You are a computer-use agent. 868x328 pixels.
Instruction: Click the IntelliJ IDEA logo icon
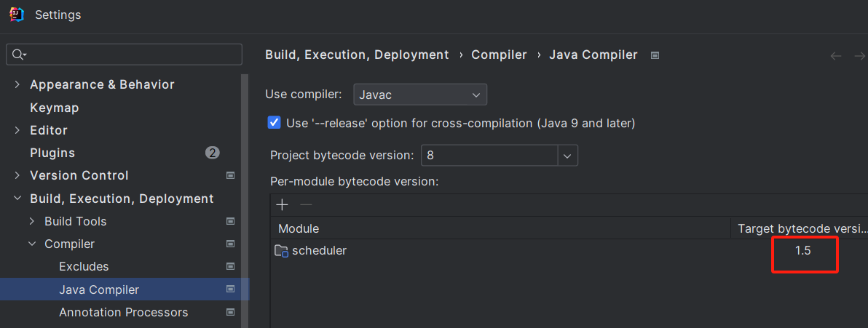coord(17,15)
